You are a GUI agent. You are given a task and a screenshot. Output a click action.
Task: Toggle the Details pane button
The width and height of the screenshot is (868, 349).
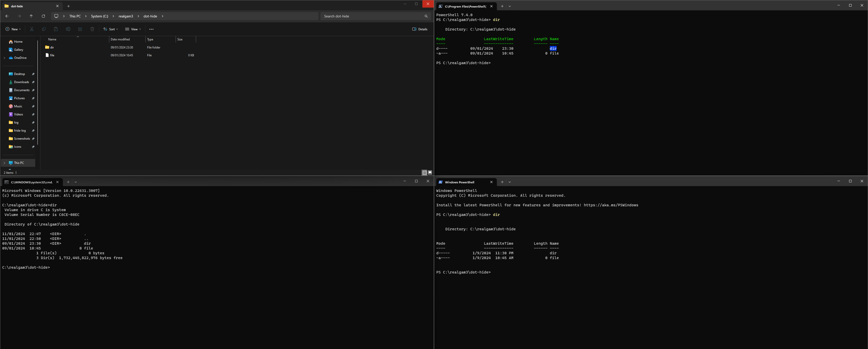pos(420,29)
